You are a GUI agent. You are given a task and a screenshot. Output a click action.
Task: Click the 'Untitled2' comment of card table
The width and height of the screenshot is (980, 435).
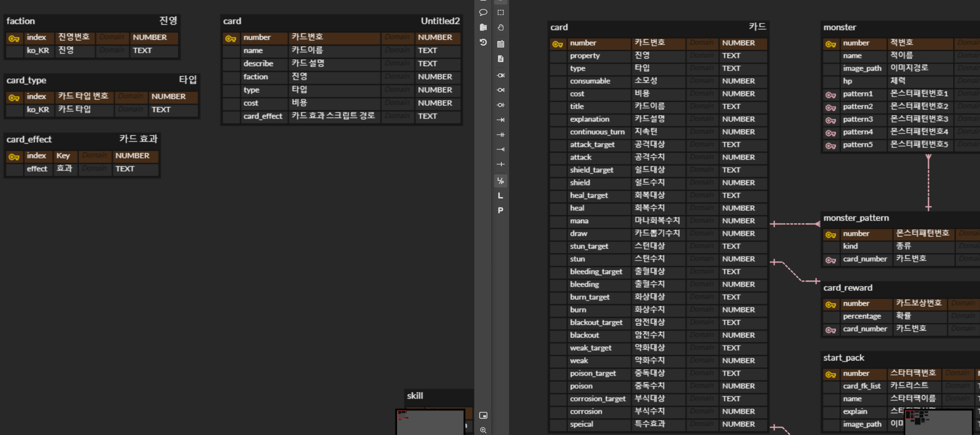[x=440, y=21]
